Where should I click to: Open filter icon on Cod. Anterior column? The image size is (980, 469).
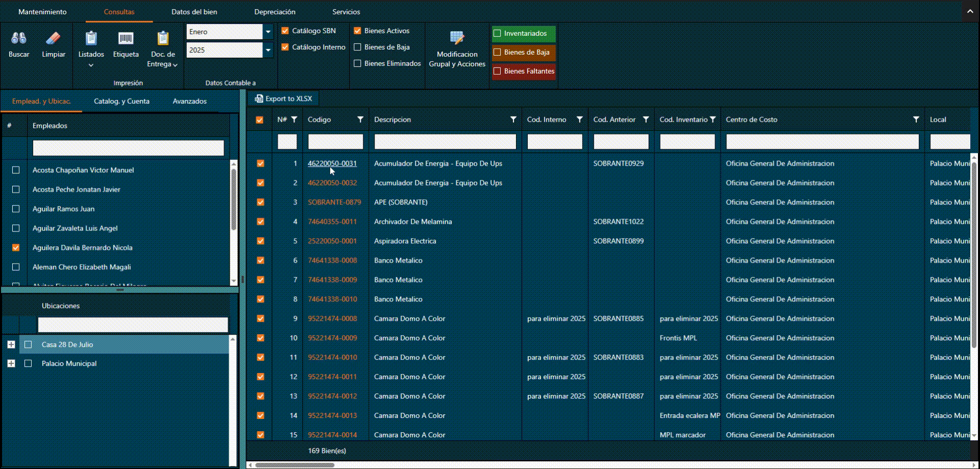tap(646, 120)
